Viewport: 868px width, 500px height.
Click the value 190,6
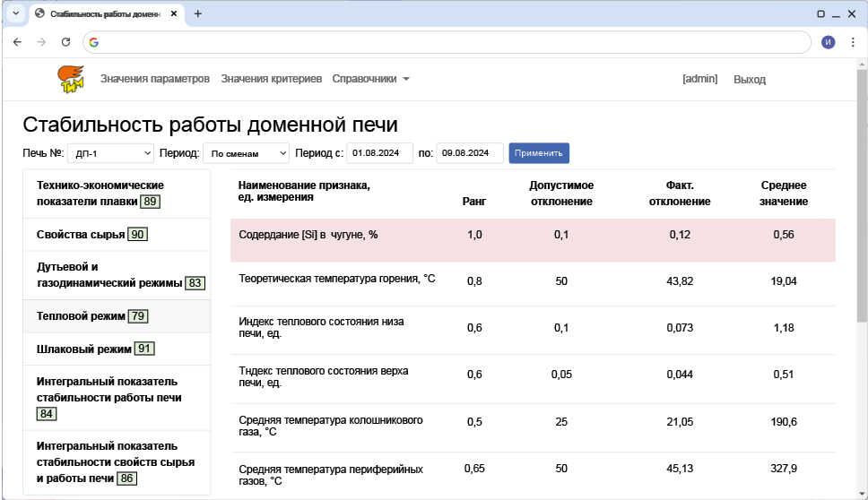coord(784,422)
